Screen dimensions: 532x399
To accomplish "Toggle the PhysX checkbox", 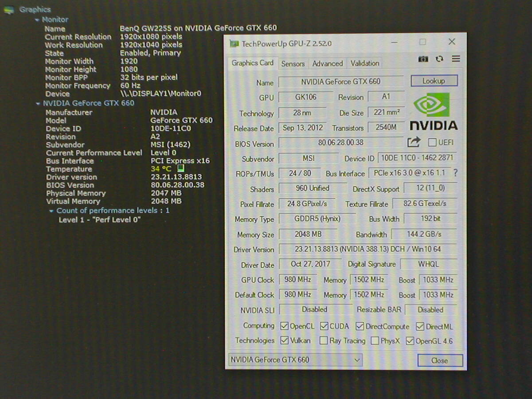I will coord(375,341).
